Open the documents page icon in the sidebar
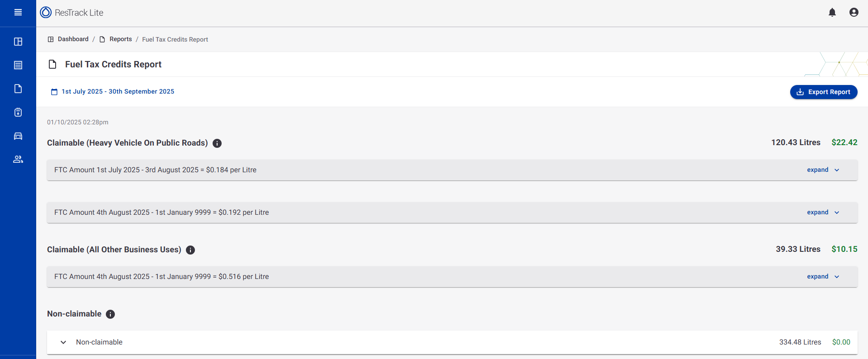This screenshot has height=359, width=868. click(18, 89)
